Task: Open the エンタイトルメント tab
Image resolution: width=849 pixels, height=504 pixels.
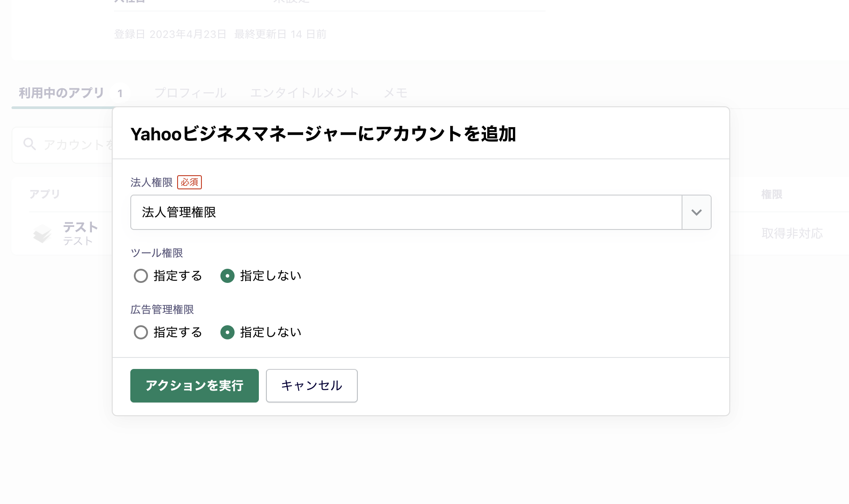Action: click(x=304, y=93)
